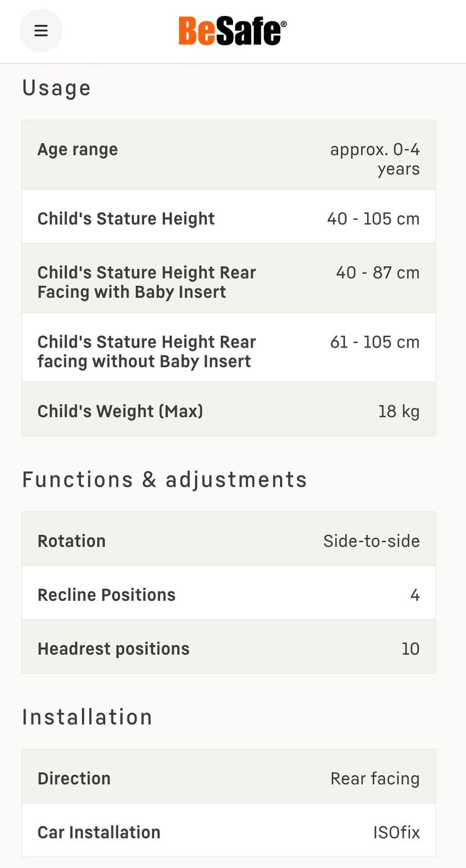Select the ISOfix car installation value
This screenshot has height=868, width=466.
(396, 832)
